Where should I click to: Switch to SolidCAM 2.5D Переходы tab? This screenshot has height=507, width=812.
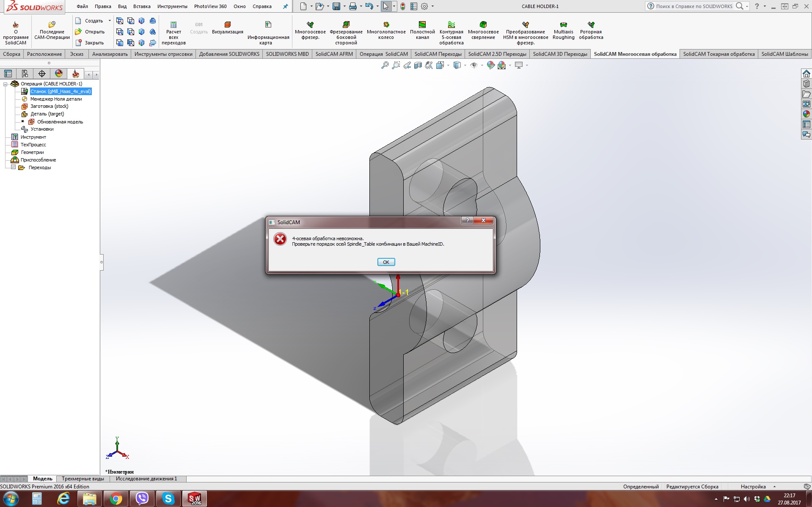(497, 54)
